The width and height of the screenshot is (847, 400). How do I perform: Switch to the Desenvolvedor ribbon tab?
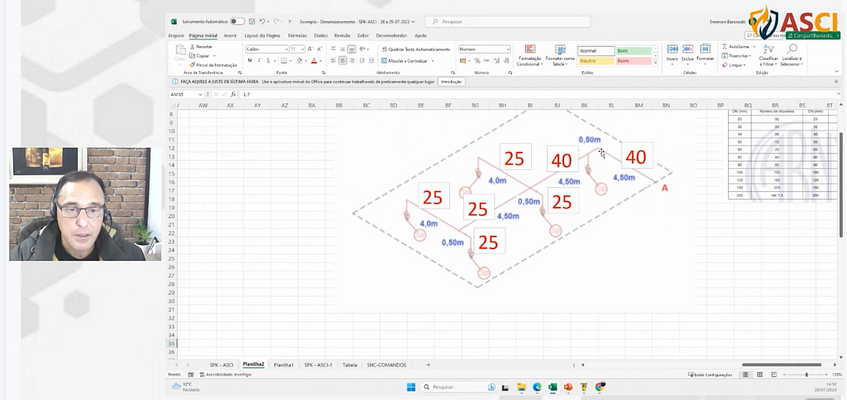[x=392, y=35]
